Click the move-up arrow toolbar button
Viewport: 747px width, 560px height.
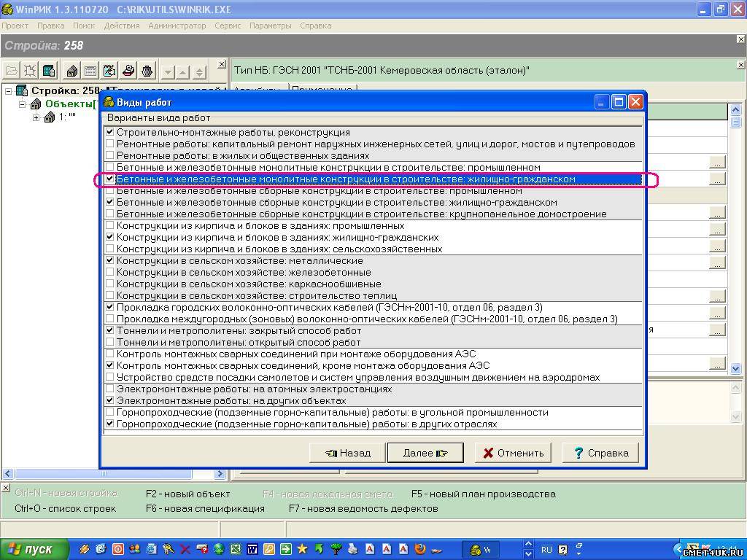pyautogui.click(x=183, y=72)
